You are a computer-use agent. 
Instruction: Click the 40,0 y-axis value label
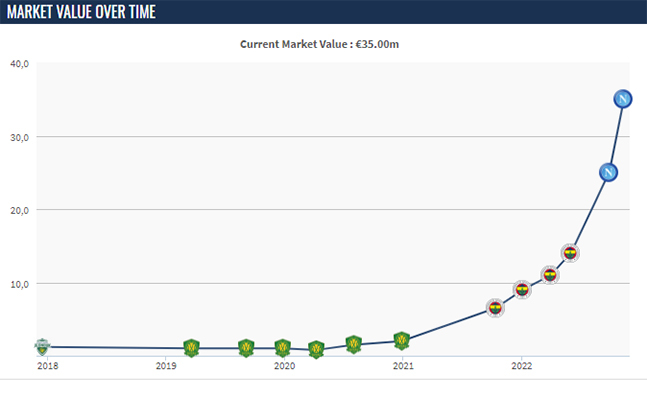click(x=19, y=64)
